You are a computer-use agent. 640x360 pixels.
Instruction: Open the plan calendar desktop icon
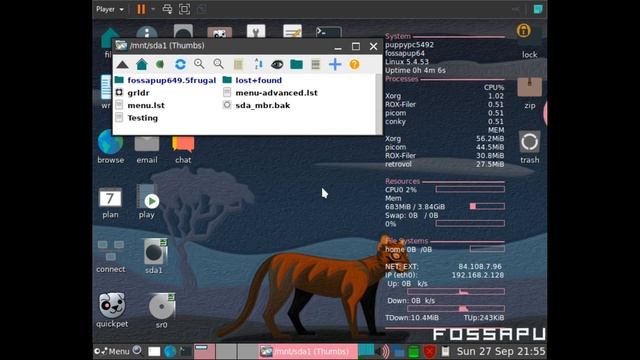(x=110, y=203)
